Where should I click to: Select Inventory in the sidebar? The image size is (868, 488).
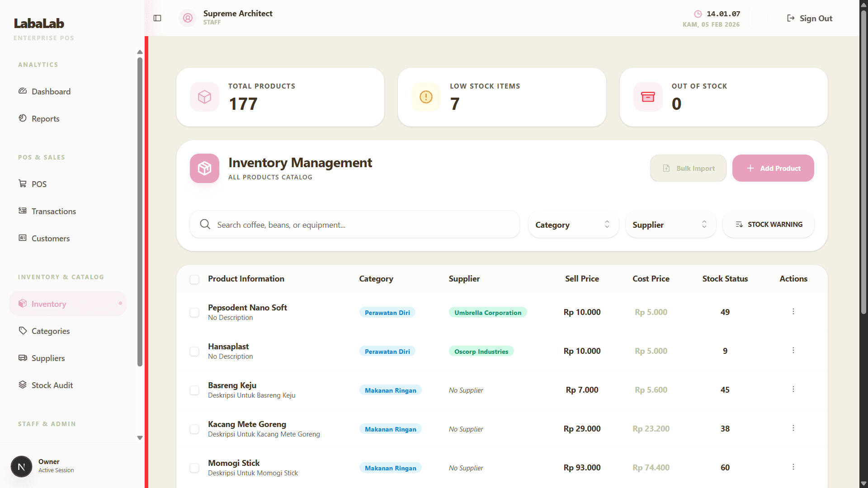[x=68, y=304]
